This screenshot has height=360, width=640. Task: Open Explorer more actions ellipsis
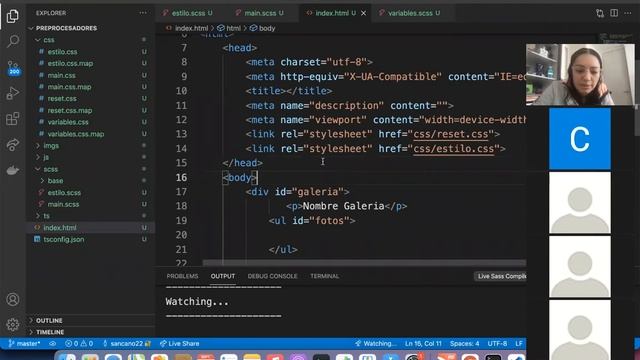point(143,13)
